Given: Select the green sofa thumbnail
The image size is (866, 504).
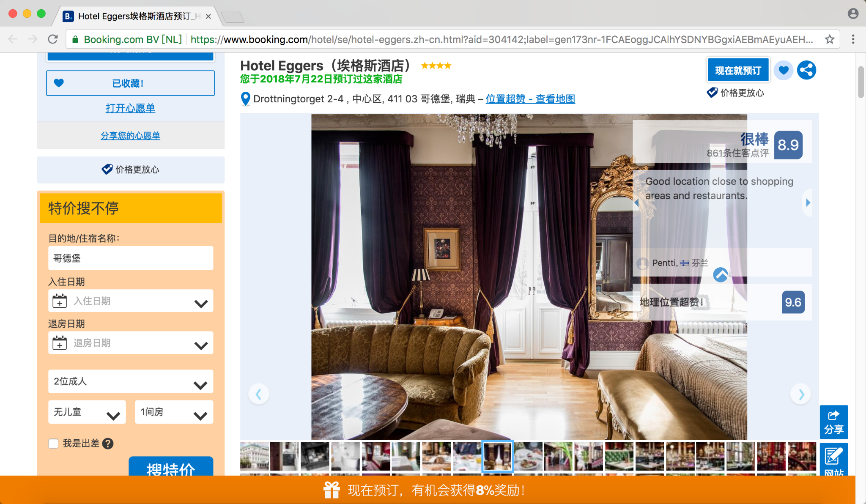Looking at the screenshot, I should point(619,456).
